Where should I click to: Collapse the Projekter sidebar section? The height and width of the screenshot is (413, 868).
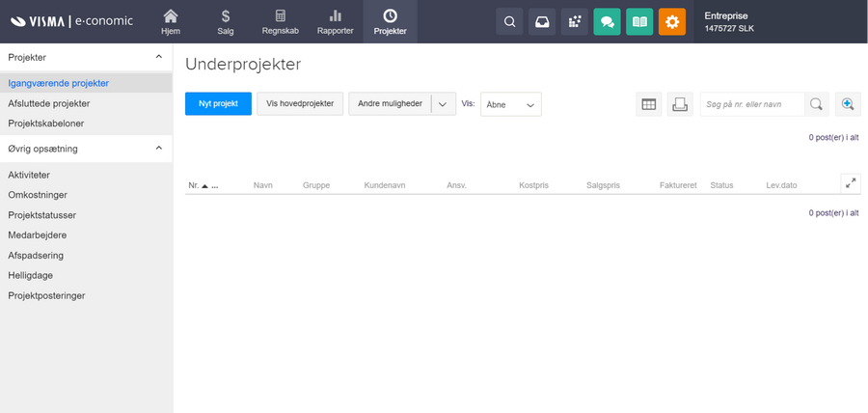(x=159, y=57)
